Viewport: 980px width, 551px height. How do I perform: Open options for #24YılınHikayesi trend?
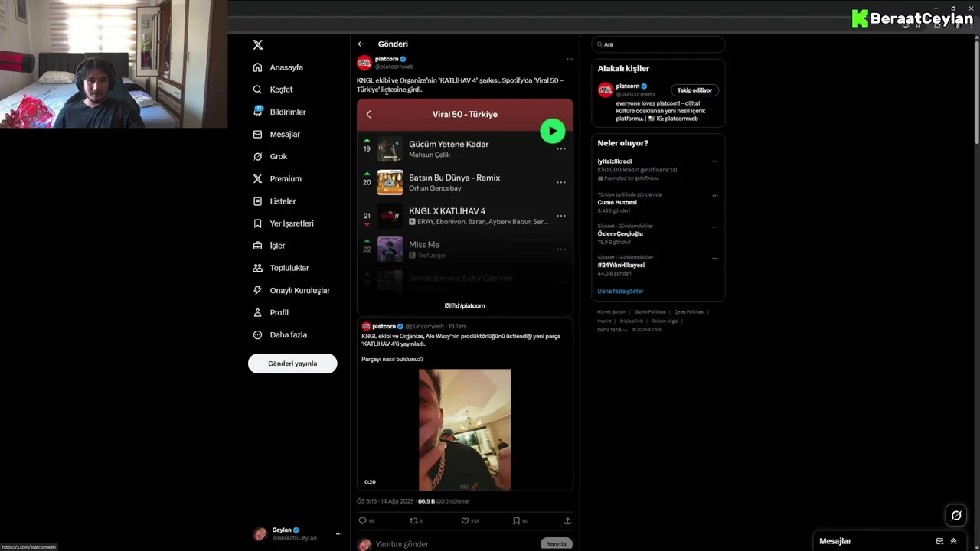click(715, 259)
